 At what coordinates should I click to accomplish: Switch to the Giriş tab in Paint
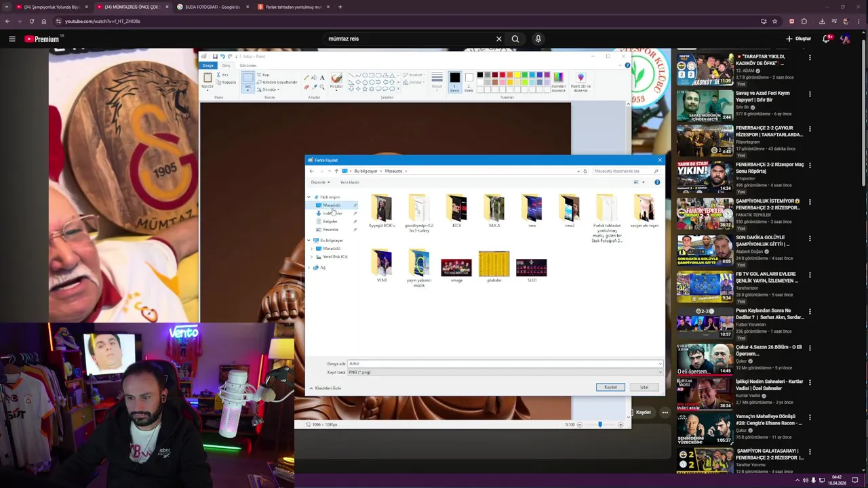226,66
